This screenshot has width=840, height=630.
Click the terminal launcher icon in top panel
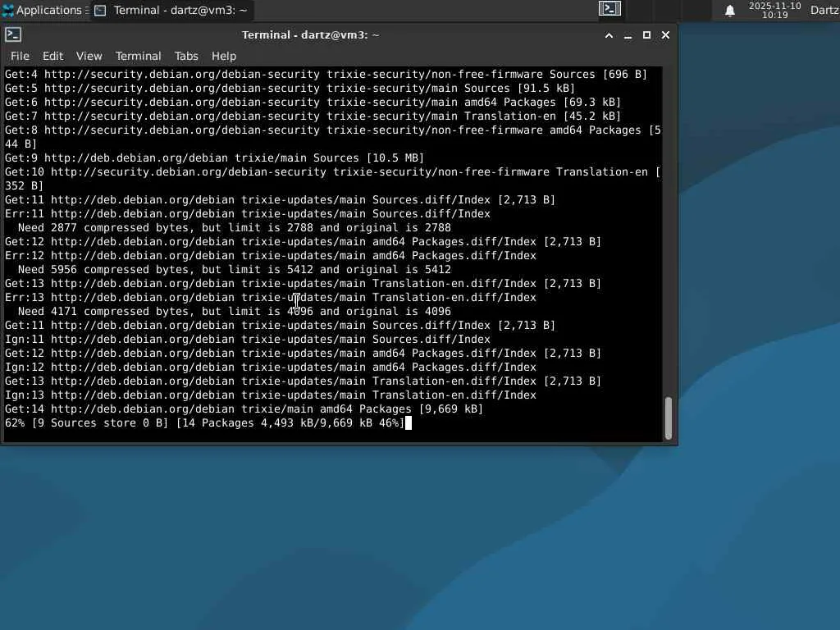point(609,8)
